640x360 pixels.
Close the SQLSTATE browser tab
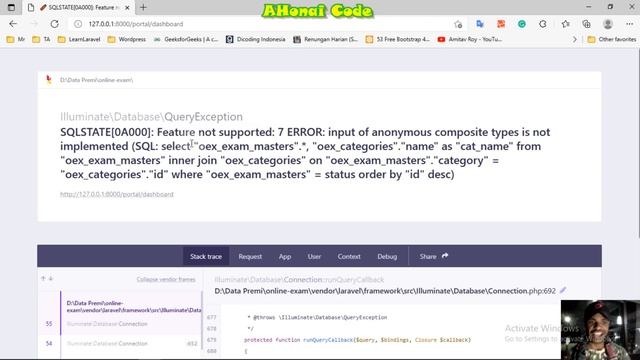click(127, 8)
